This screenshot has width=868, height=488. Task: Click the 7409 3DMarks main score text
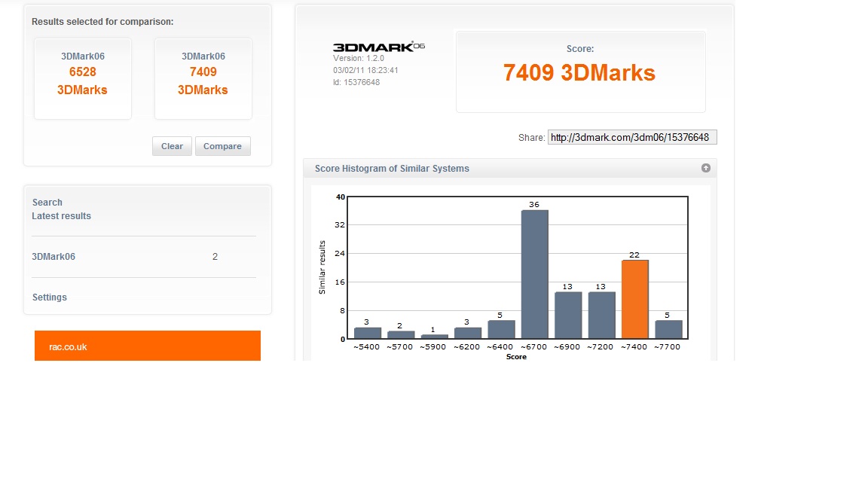coord(579,73)
